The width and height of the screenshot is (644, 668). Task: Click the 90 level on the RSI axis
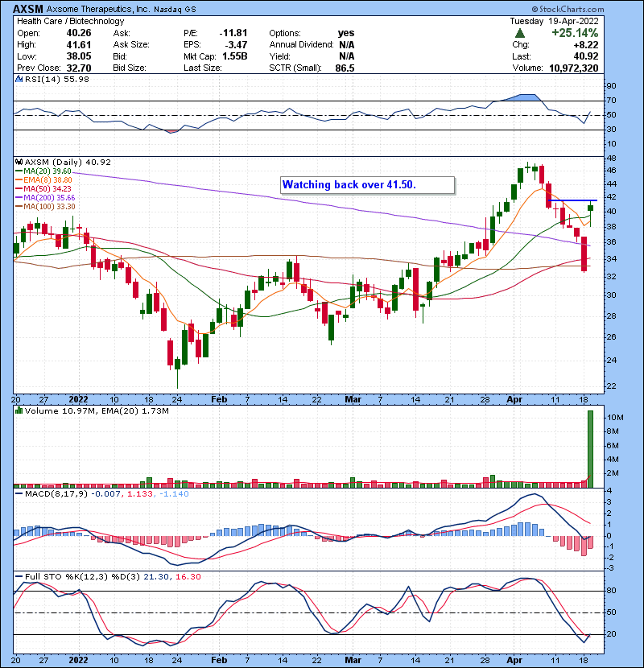point(611,86)
